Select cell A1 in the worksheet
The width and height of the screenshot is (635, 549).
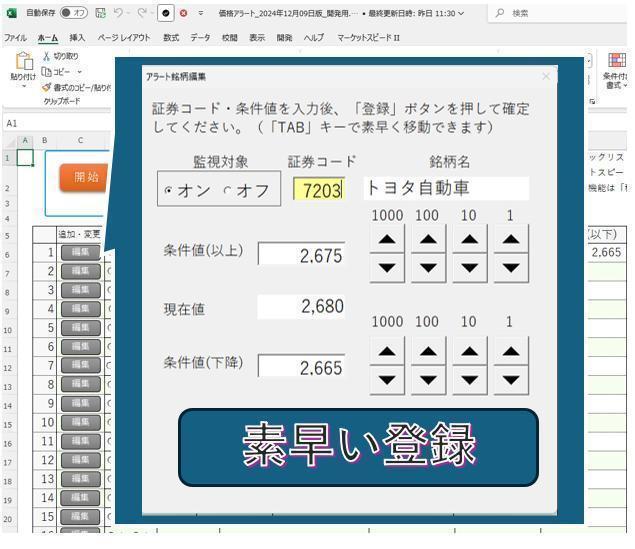click(25, 158)
